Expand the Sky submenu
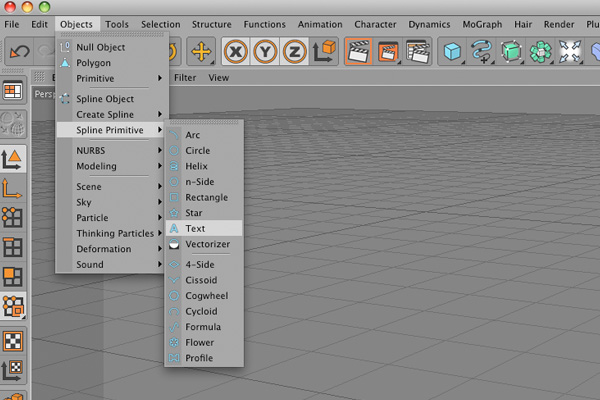The width and height of the screenshot is (600, 400). pyautogui.click(x=112, y=202)
